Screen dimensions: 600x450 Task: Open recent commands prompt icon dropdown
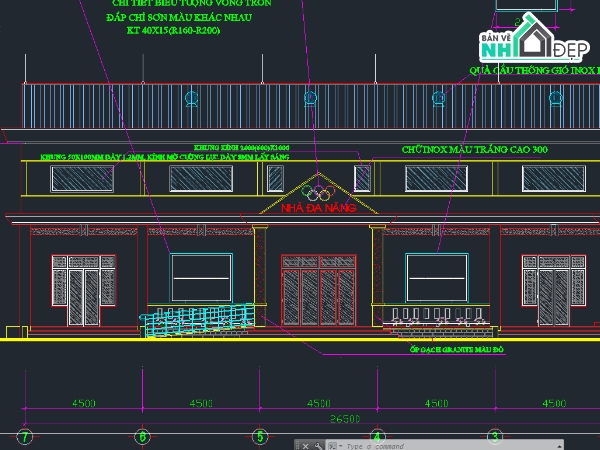335,446
